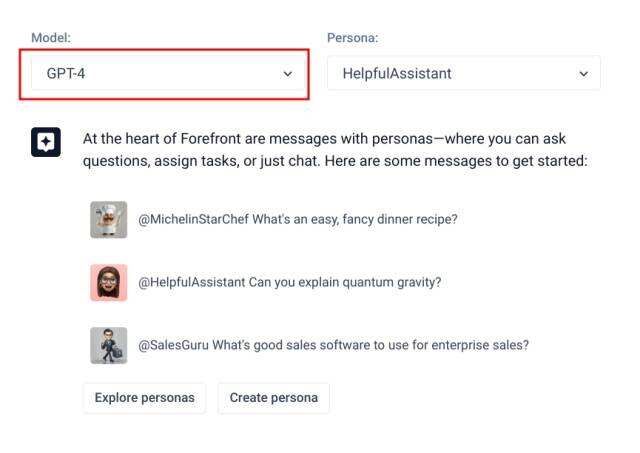Expand Persona selector via its chevron arrow
640x453 pixels.
584,74
